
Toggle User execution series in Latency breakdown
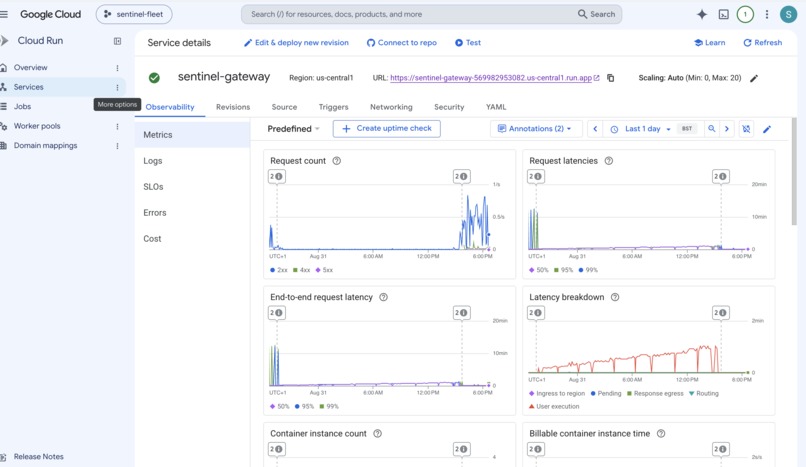point(554,406)
